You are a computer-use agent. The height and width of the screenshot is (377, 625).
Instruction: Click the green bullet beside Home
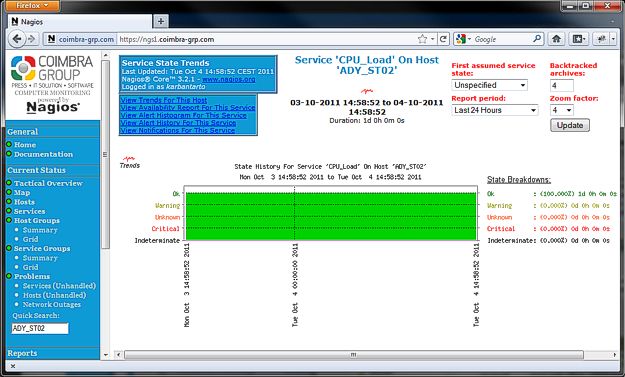coord(9,144)
